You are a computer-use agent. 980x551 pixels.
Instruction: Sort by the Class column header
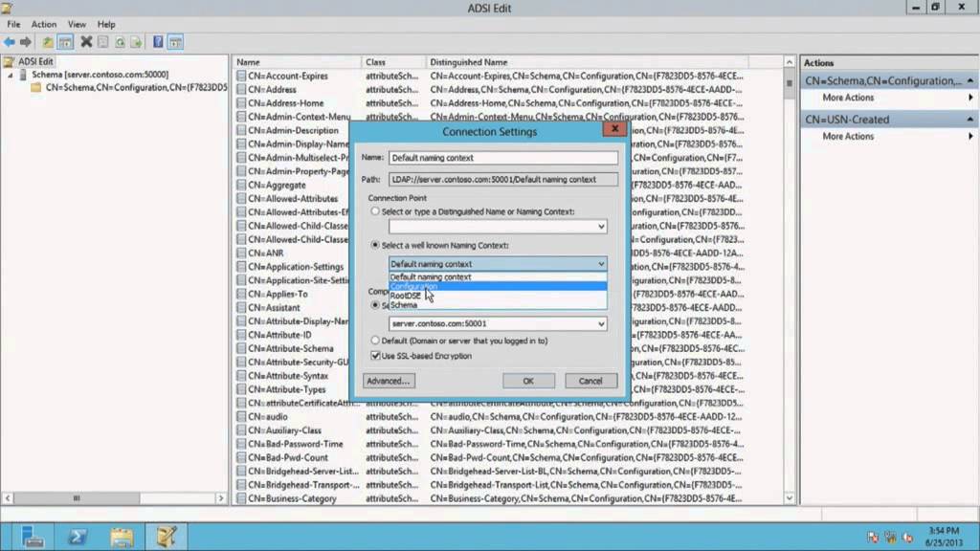click(x=393, y=62)
